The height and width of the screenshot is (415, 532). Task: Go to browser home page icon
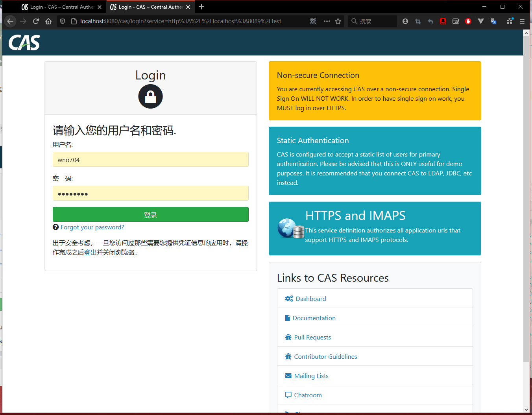(x=48, y=21)
